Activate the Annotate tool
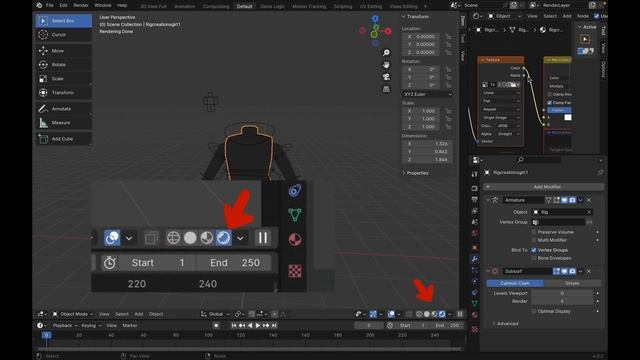This screenshot has height=360, width=640. 63,109
